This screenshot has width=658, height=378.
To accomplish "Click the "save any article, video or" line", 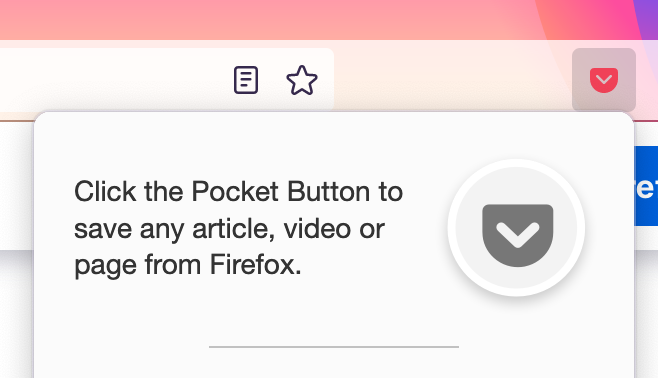I will tap(229, 229).
